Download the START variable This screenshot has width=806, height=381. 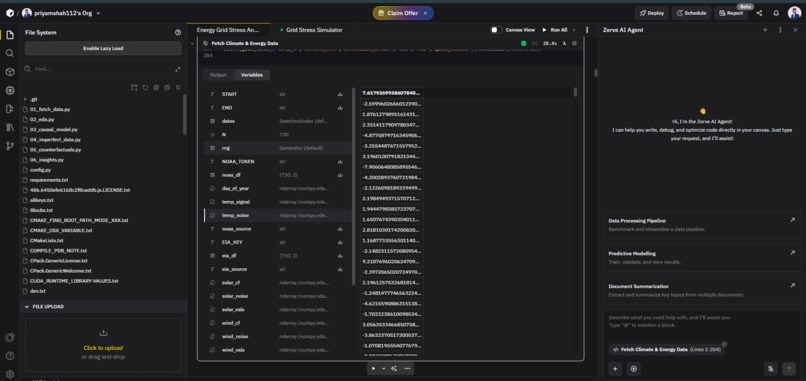[340, 94]
